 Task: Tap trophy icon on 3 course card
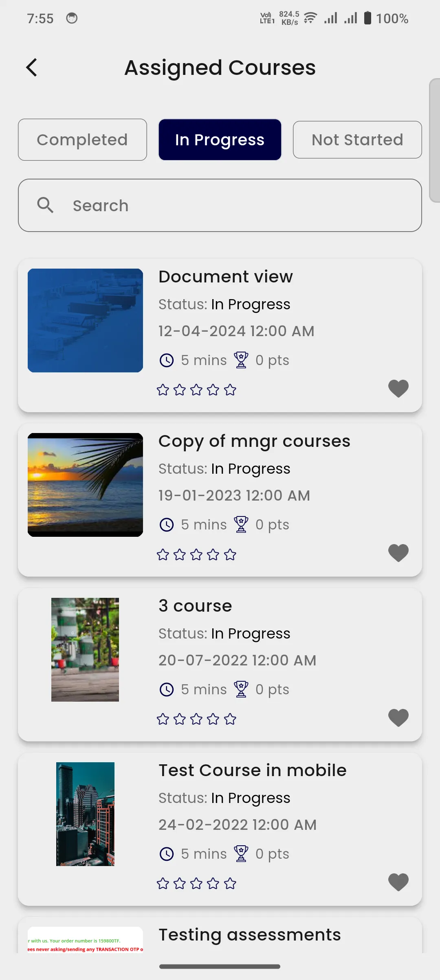click(241, 689)
